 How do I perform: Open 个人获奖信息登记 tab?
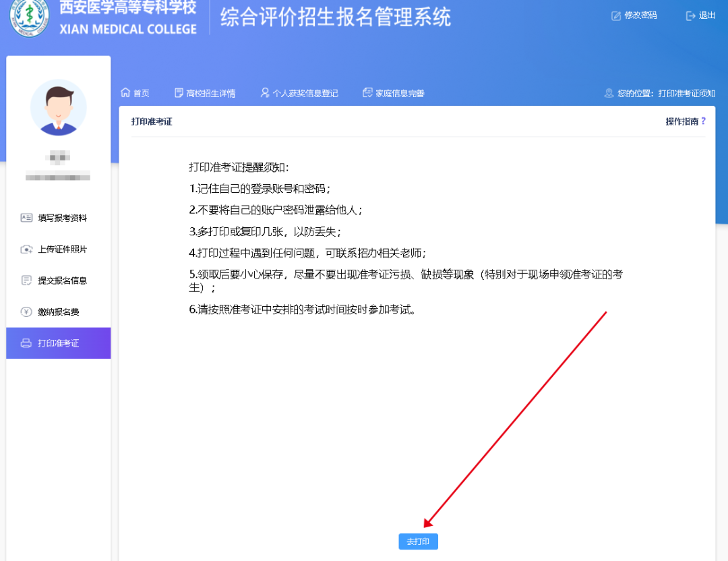pos(305,94)
